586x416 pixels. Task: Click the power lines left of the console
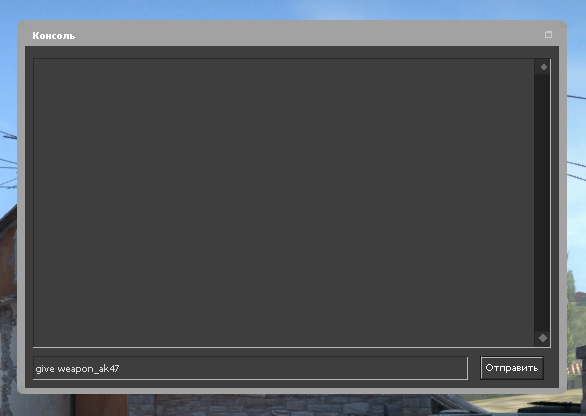point(8,161)
